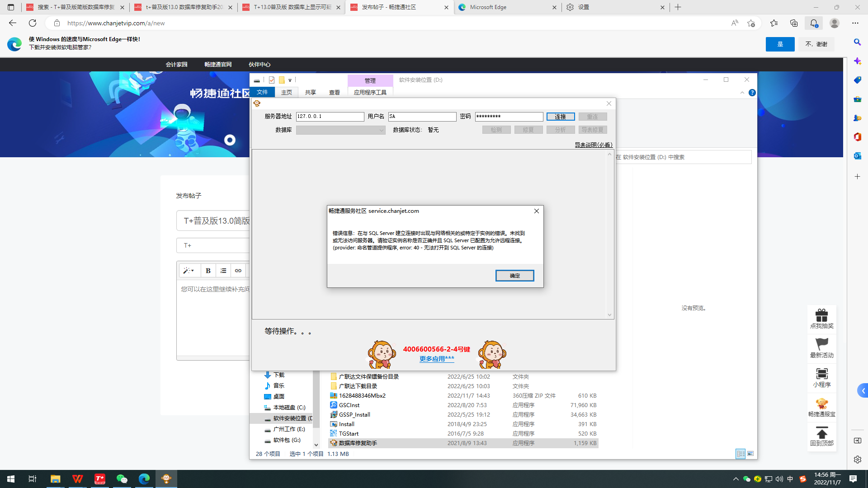Select the 广联达下载目录 folder
868x488 pixels.
[x=463, y=386]
